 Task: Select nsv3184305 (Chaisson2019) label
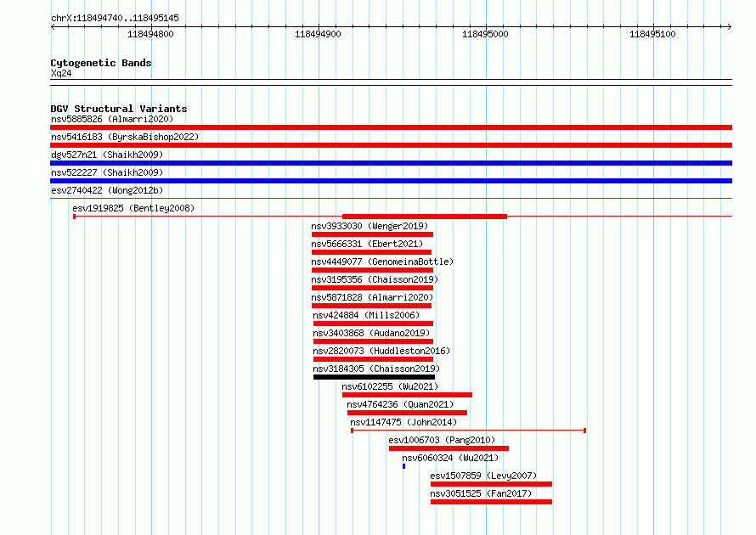click(376, 369)
